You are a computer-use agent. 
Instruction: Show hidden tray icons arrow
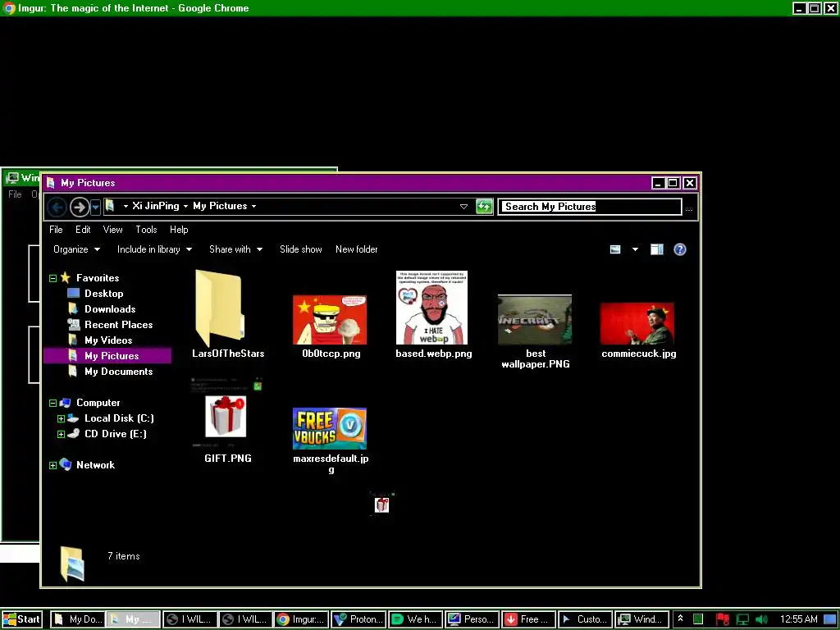point(680,619)
